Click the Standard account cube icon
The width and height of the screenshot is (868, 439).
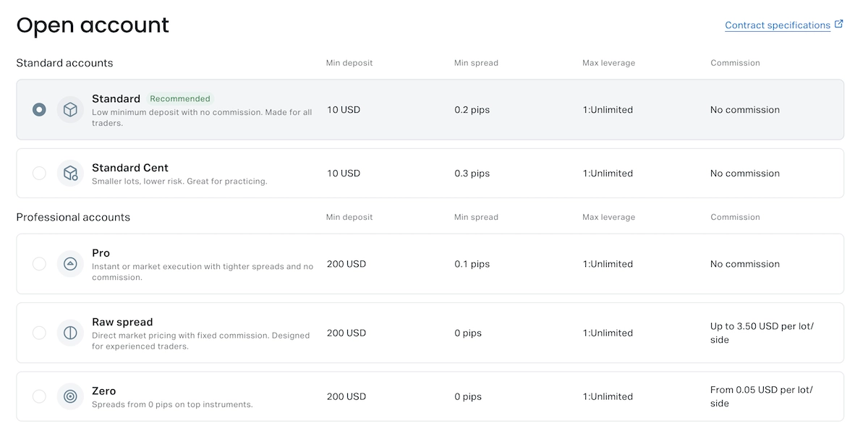(x=70, y=110)
